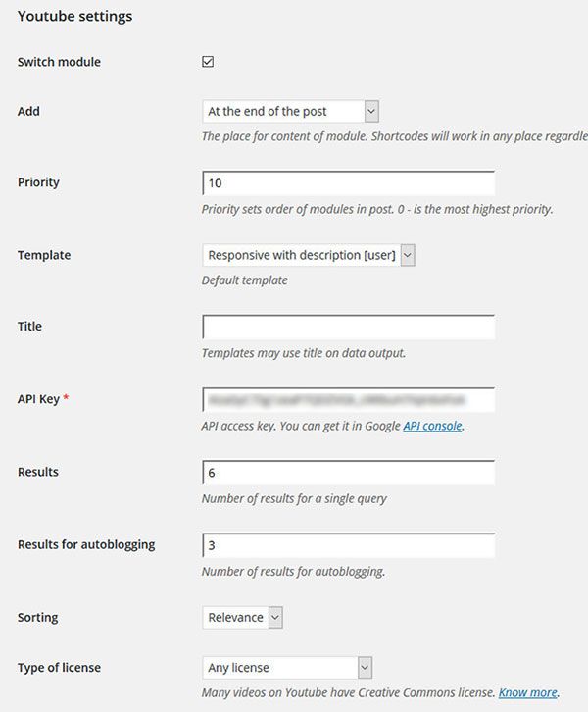Open the Google API console link
588x712 pixels.
[432, 426]
